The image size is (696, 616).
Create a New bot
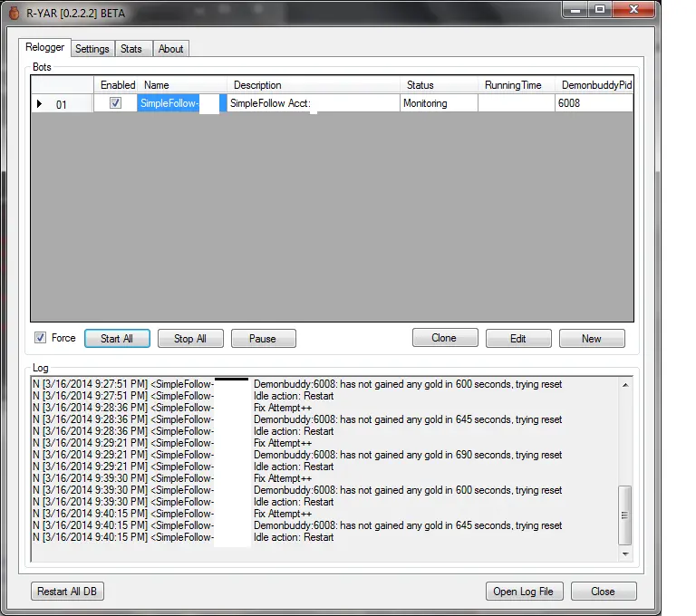click(592, 339)
